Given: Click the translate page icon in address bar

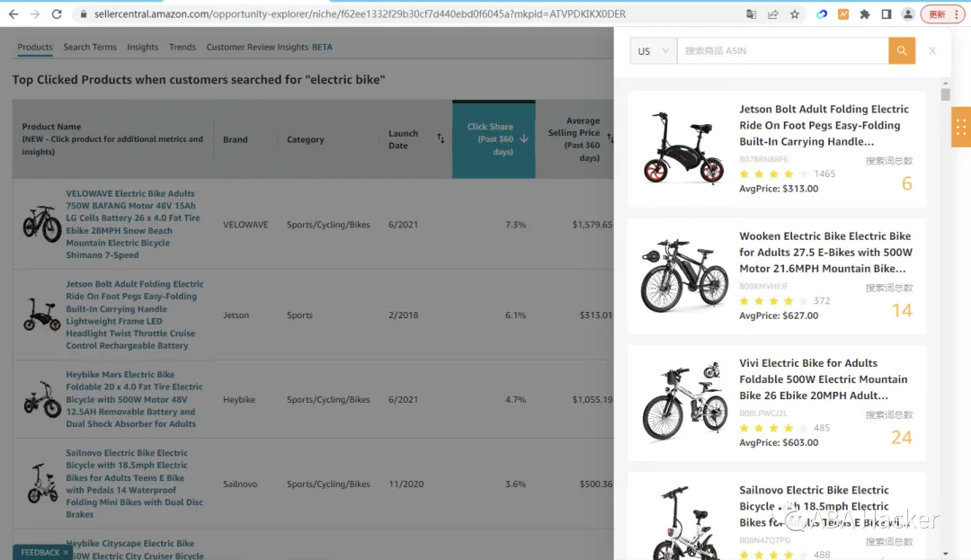Looking at the screenshot, I should coord(751,13).
